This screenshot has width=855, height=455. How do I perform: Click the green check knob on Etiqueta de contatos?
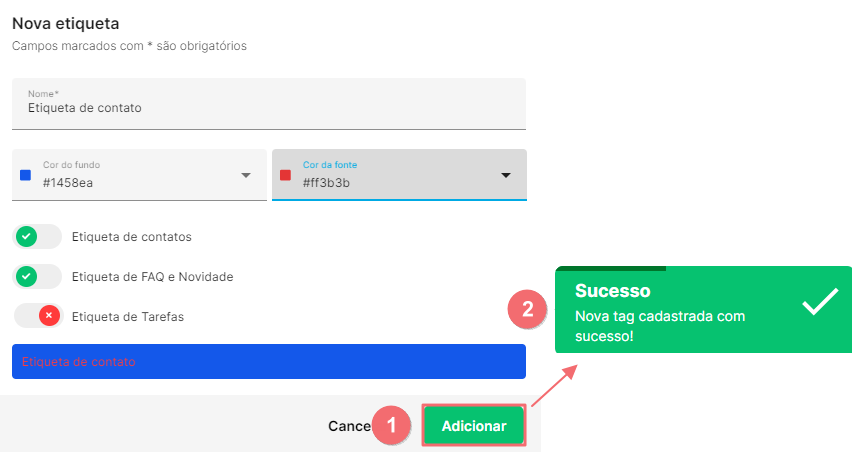pyautogui.click(x=26, y=236)
